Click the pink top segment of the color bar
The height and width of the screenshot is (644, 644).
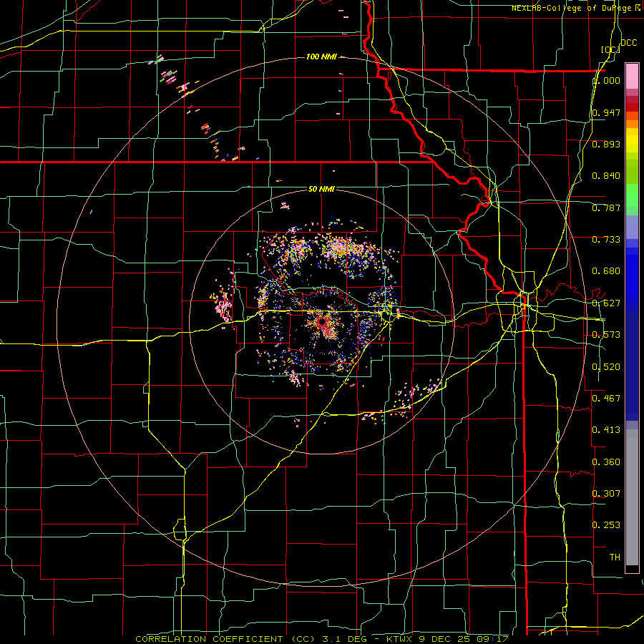632,76
